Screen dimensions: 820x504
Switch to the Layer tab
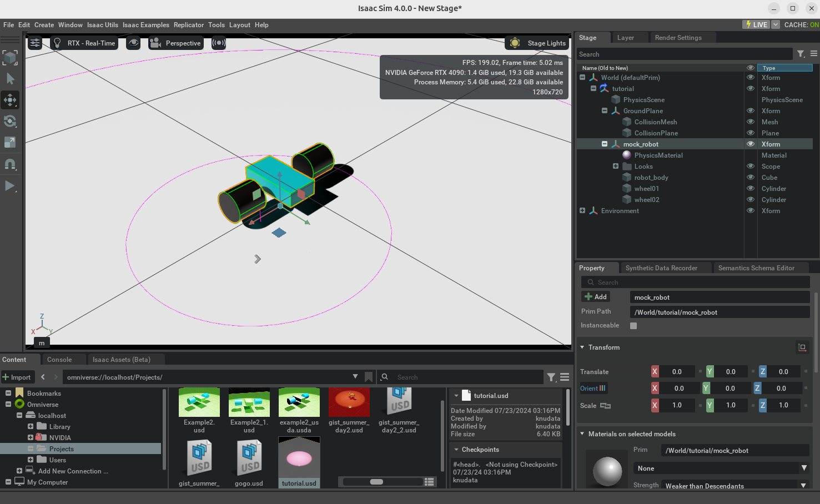tap(626, 38)
